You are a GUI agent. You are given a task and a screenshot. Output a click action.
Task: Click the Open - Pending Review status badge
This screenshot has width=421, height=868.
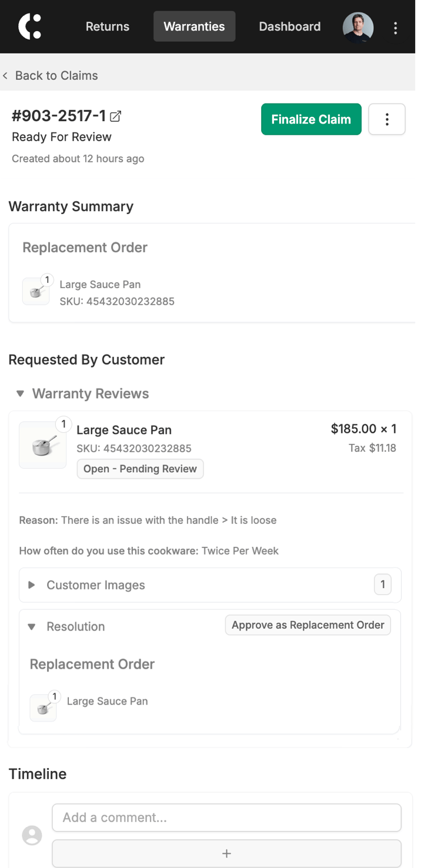coord(140,469)
